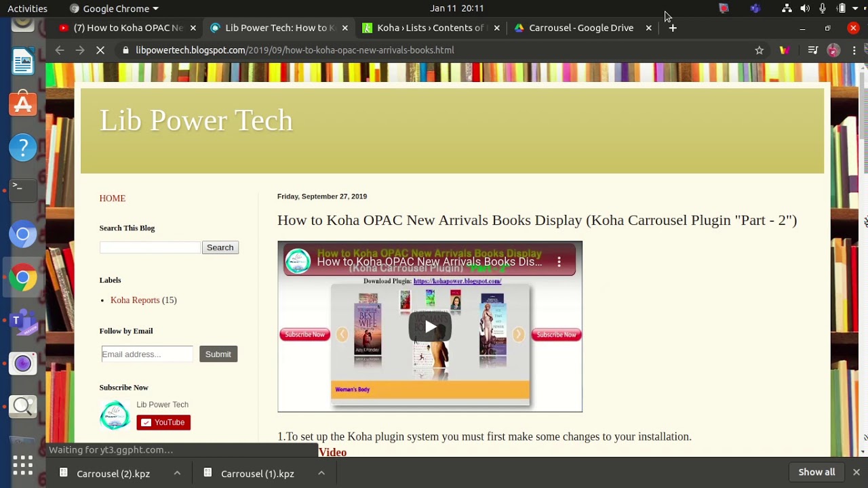
Task: Switch to Google Chrome in the dock
Action: [22, 277]
